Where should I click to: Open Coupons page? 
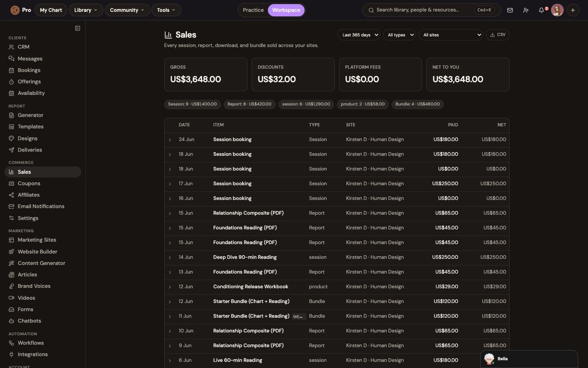coord(42,184)
